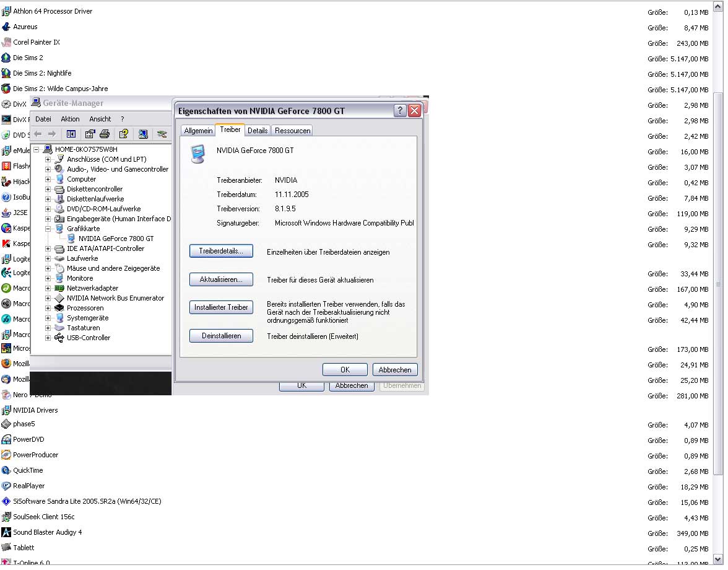This screenshot has height=570, width=728.
Task: Click the RealPlayer program icon
Action: [x=6, y=486]
